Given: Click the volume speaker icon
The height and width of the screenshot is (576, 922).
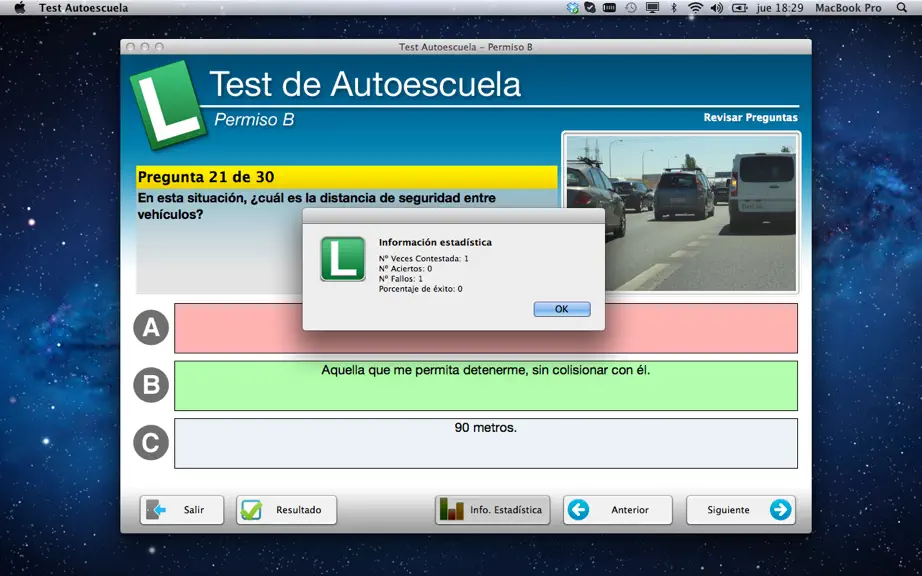Looking at the screenshot, I should 716,8.
